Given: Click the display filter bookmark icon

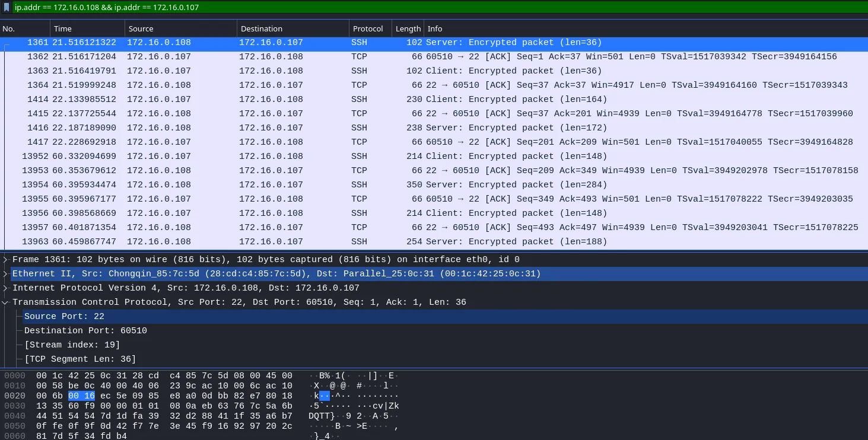Looking at the screenshot, I should (7, 8).
